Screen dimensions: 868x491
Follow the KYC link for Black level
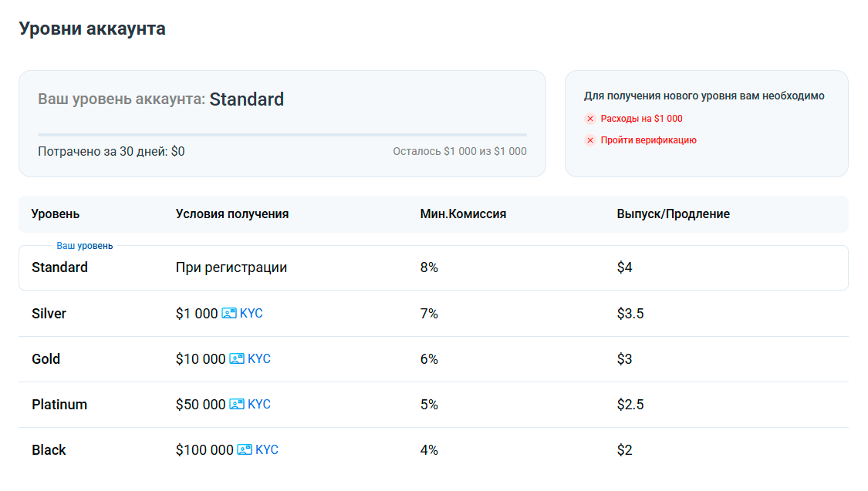[267, 450]
